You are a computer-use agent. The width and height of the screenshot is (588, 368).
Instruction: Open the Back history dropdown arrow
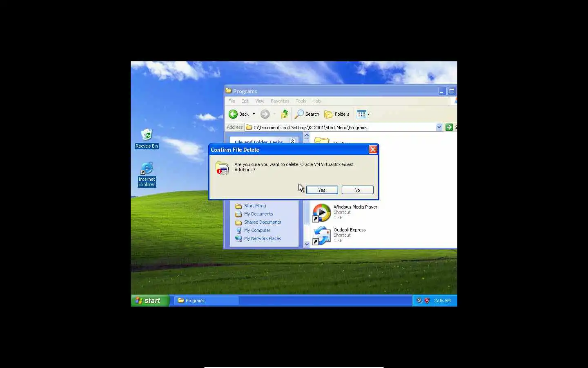pos(254,114)
